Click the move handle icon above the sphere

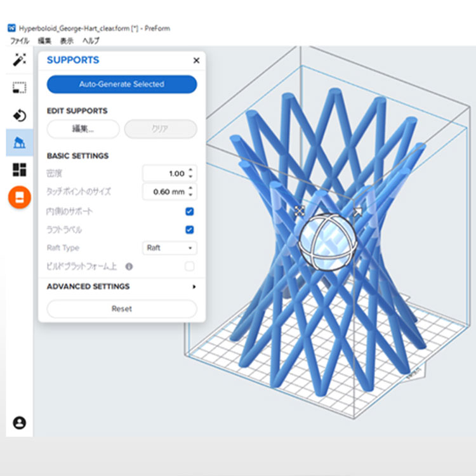pyautogui.click(x=300, y=210)
